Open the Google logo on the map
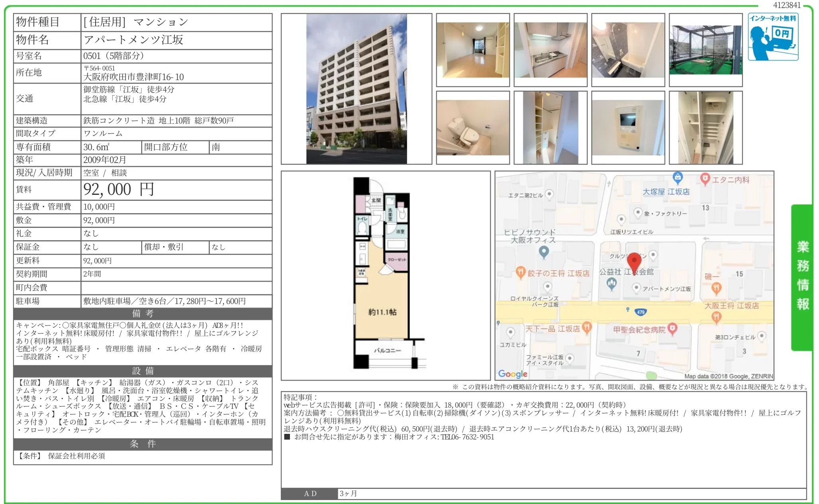Viewport: 819px width, 504px height. pos(513,374)
